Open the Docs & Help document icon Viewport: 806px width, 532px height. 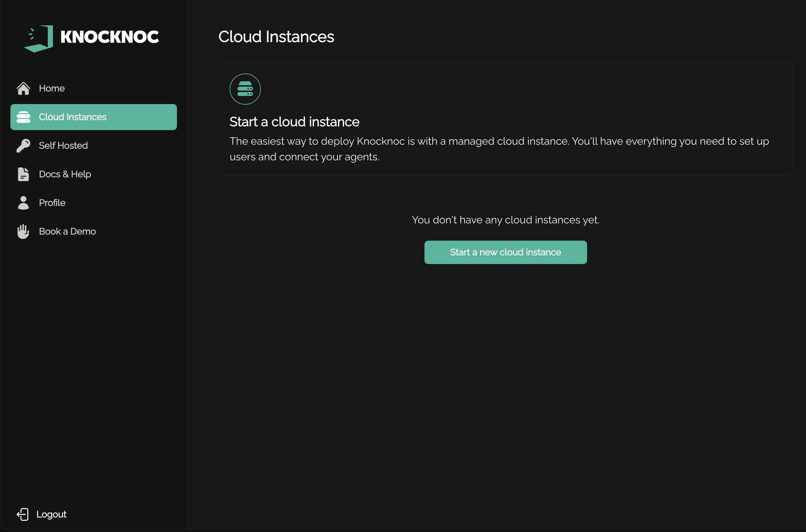pyautogui.click(x=23, y=174)
